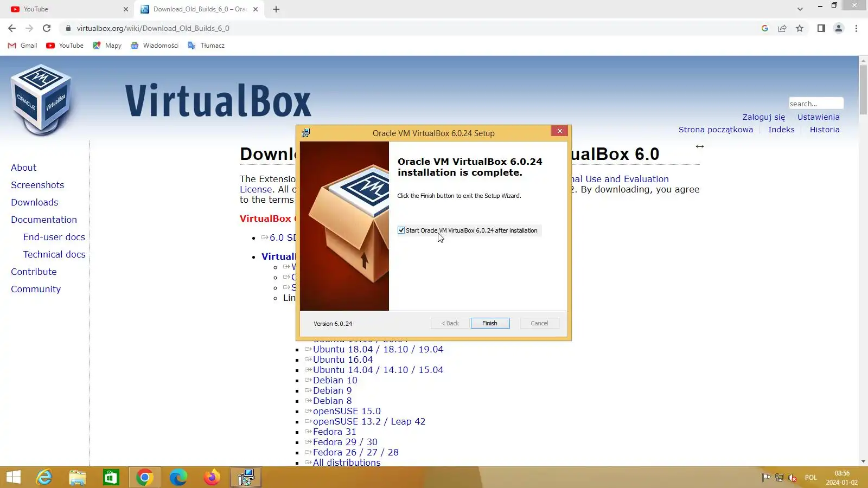The height and width of the screenshot is (488, 868).
Task: Open the Ubuntu 14.04 / 14.10 / 15.04 download
Action: coord(378,370)
